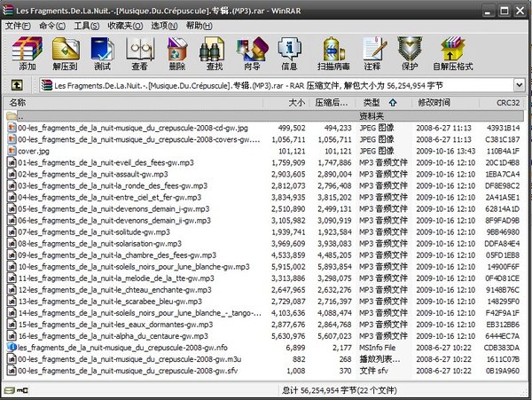This screenshot has width=532, height=400.
Task: Open the 文件(F) menu
Action: click(18, 26)
